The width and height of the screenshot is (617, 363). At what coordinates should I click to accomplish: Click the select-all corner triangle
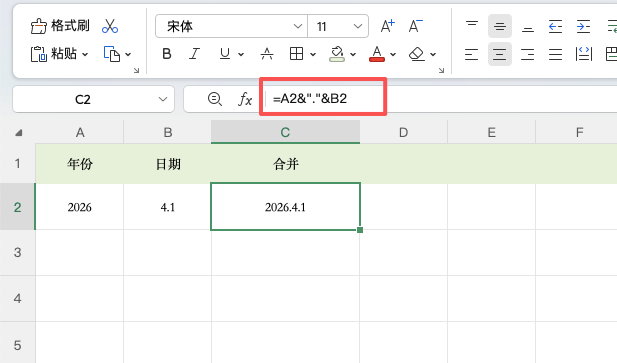click(x=18, y=133)
